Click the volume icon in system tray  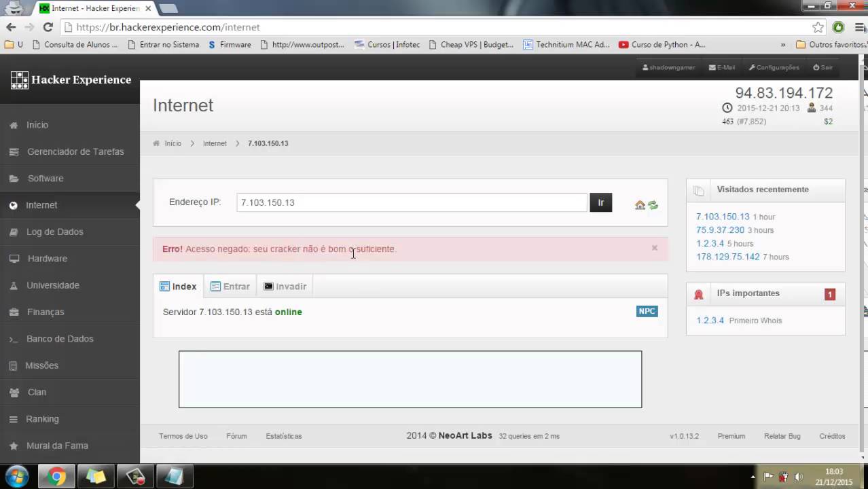(799, 477)
